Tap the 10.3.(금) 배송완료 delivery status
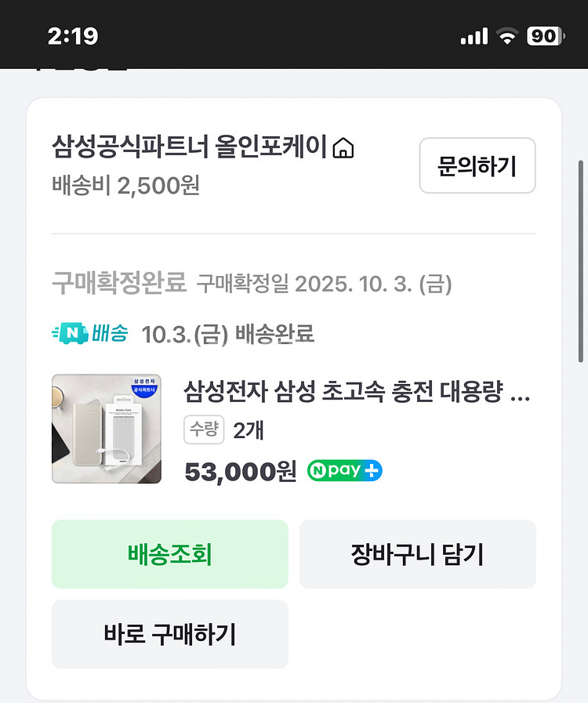588x703 pixels. pyautogui.click(x=227, y=335)
